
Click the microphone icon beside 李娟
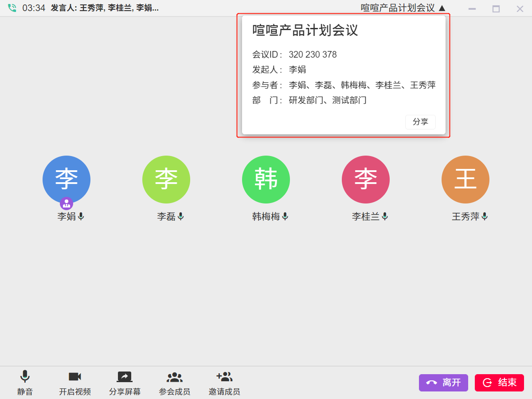point(81,216)
